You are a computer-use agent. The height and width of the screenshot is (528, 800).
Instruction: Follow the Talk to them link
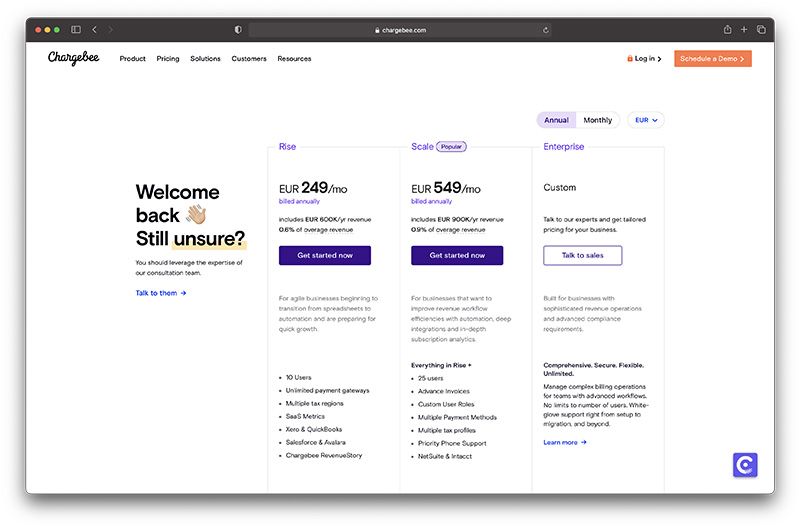(161, 293)
